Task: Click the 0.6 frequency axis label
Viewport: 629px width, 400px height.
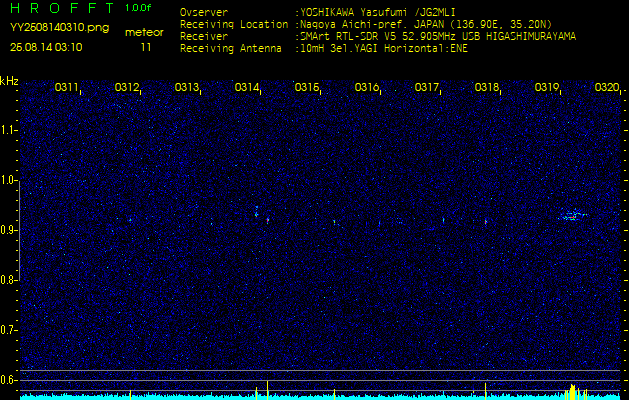Action: pos(8,380)
